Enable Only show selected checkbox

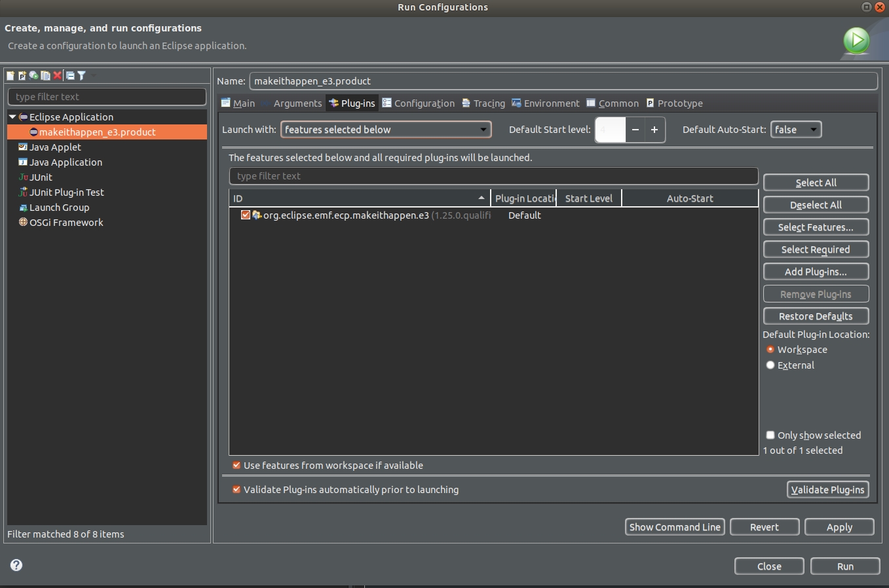point(770,435)
